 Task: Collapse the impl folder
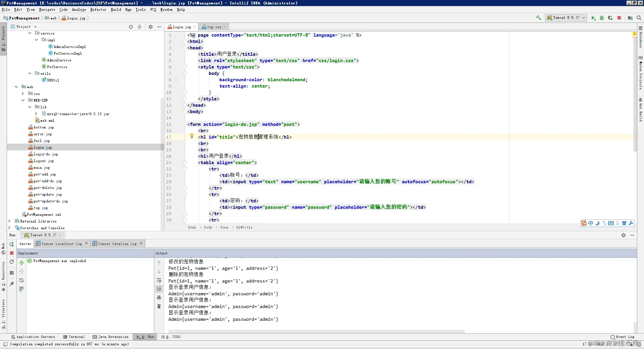36,40
